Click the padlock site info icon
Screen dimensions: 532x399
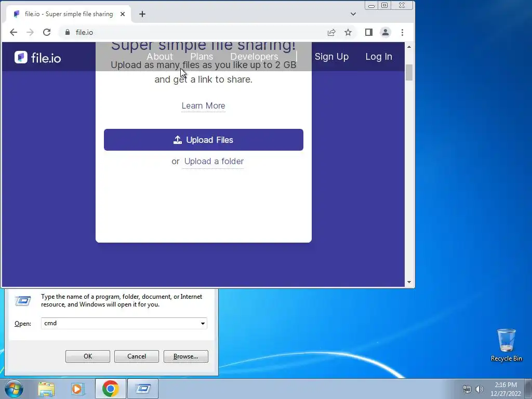tap(67, 32)
